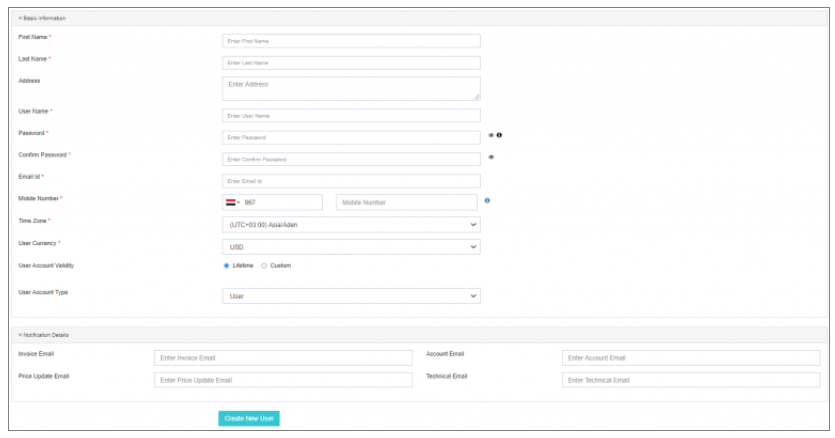
Task: Focus the Account Email field
Action: pos(691,358)
